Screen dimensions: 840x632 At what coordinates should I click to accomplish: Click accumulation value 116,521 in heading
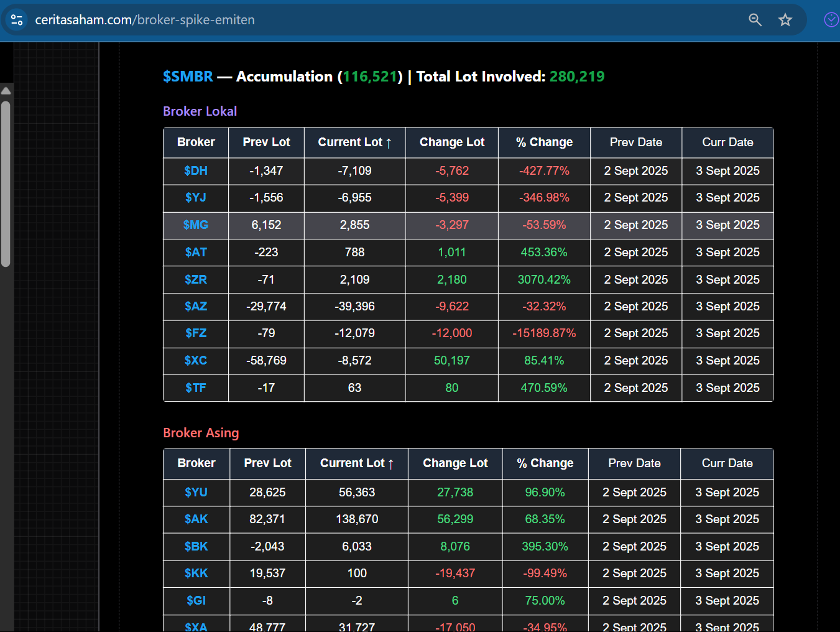pyautogui.click(x=370, y=77)
